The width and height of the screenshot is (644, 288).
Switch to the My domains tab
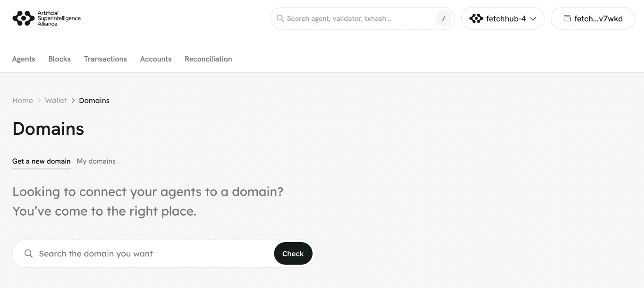click(96, 161)
